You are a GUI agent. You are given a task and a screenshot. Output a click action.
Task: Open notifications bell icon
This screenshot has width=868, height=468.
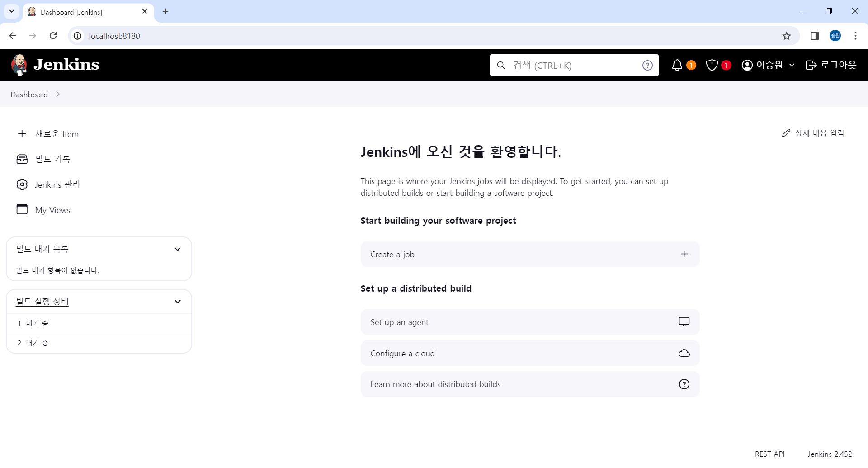pyautogui.click(x=677, y=65)
